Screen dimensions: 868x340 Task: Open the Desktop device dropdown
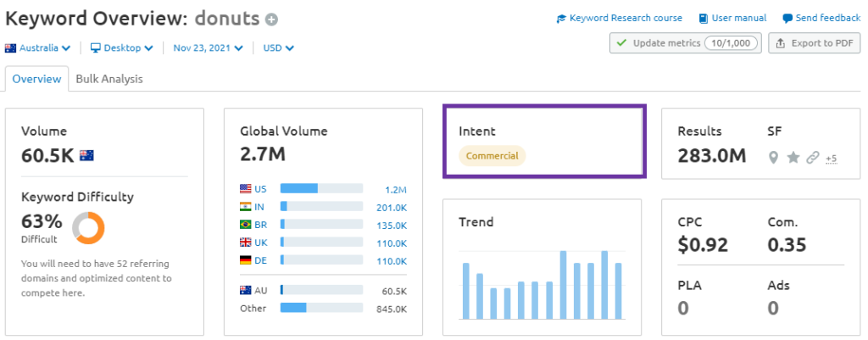[122, 48]
